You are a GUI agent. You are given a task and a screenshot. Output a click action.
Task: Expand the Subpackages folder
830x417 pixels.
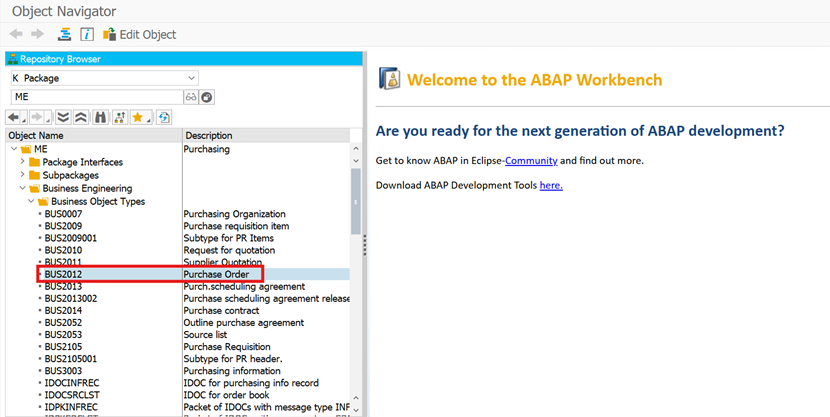[x=22, y=174]
